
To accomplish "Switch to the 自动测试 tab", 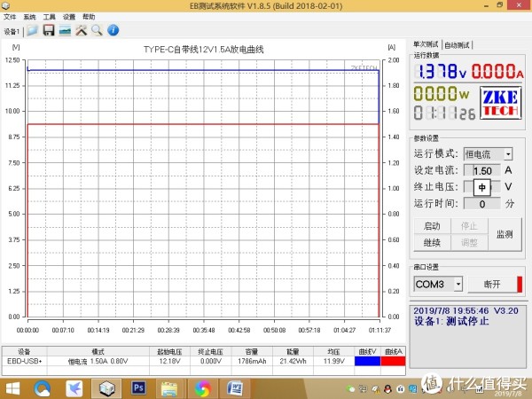I will 457,45.
